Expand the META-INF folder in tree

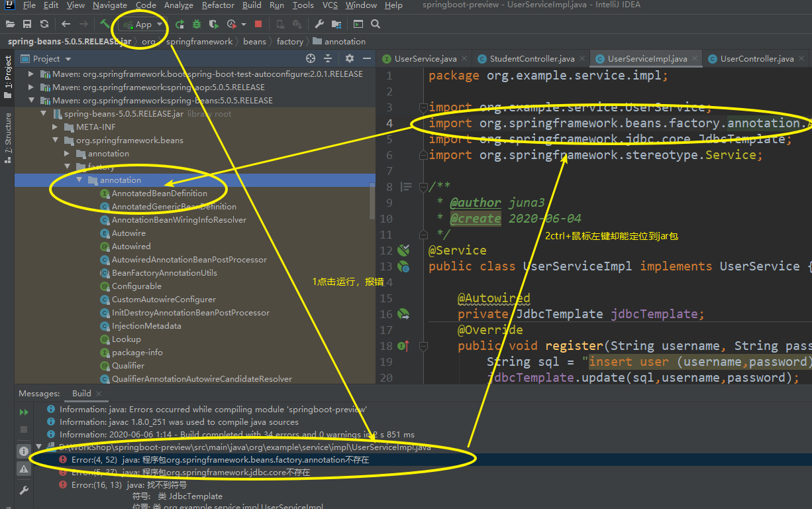56,127
